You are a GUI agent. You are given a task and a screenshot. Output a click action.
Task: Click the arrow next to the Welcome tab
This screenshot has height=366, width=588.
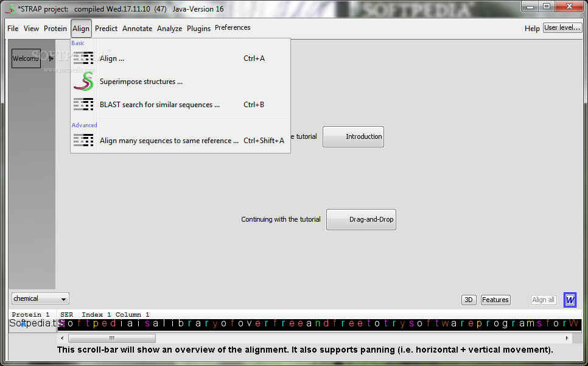point(51,58)
